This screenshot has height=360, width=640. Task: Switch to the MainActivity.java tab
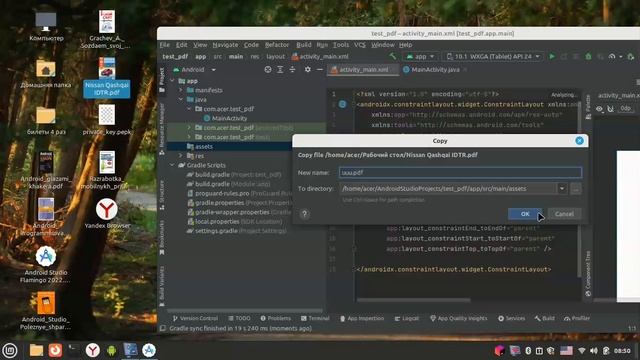tap(435, 70)
